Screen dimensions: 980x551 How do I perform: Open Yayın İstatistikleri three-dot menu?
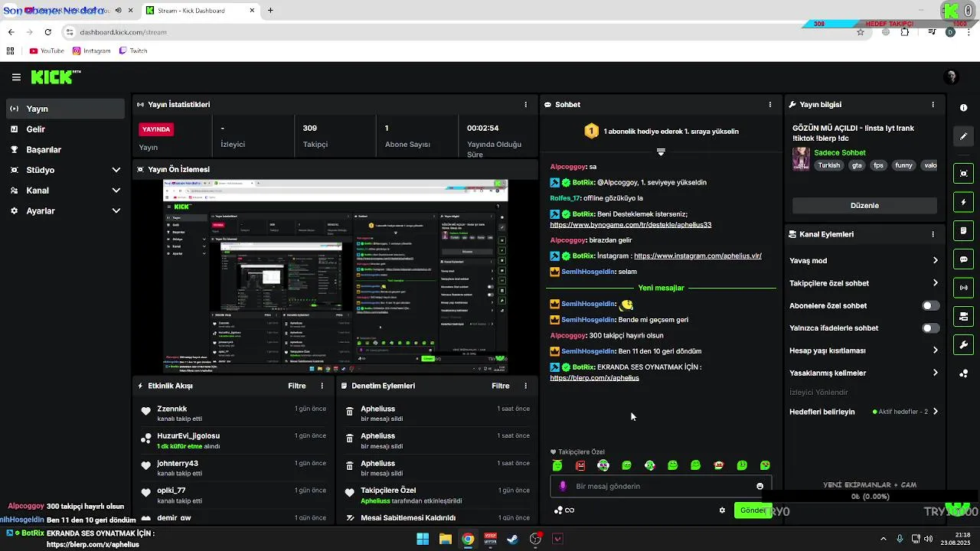click(525, 104)
